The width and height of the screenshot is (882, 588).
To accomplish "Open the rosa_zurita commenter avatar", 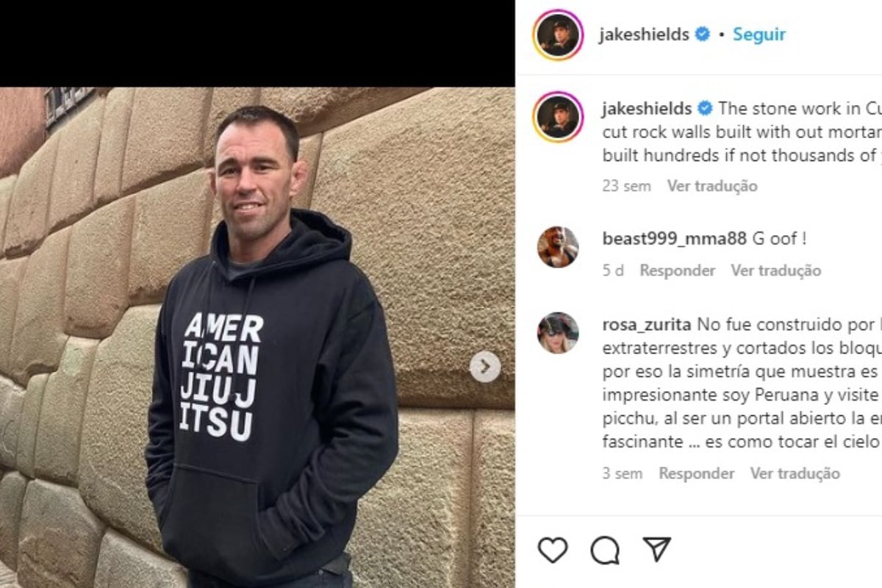I will pyautogui.click(x=558, y=333).
